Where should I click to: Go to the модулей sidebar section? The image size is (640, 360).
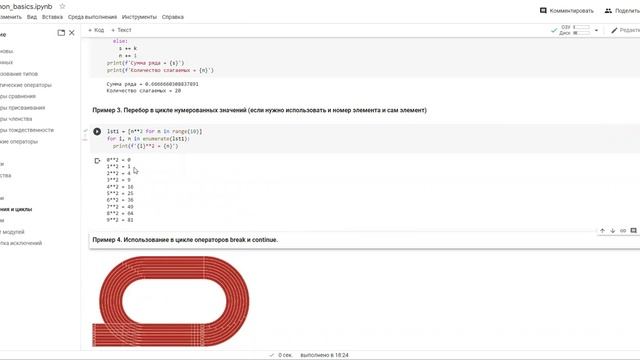click(x=12, y=231)
